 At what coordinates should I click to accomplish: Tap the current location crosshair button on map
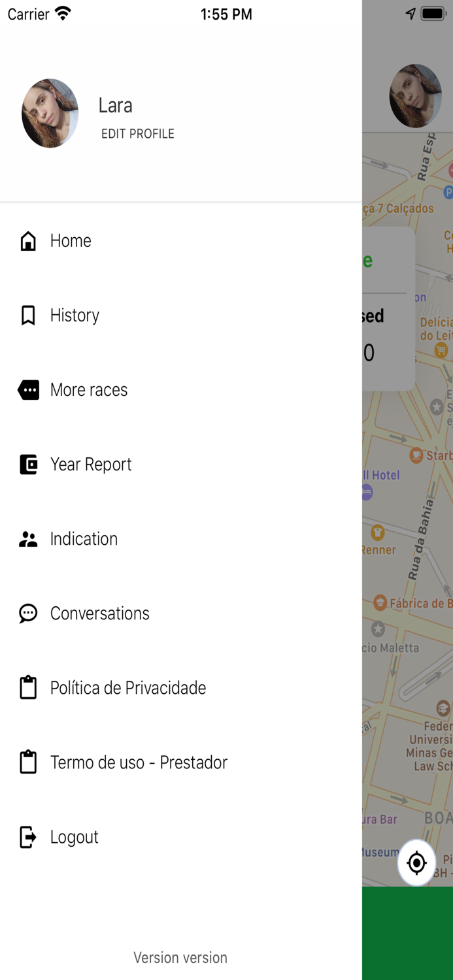416,862
